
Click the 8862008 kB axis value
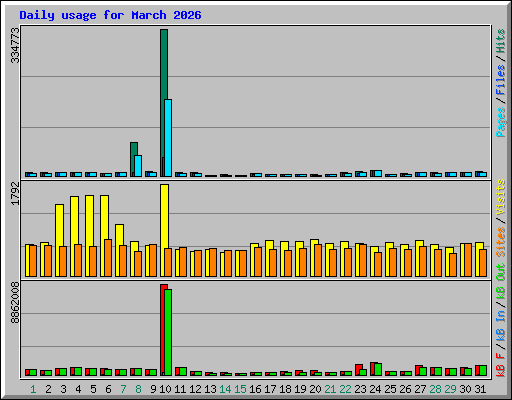click(x=15, y=303)
